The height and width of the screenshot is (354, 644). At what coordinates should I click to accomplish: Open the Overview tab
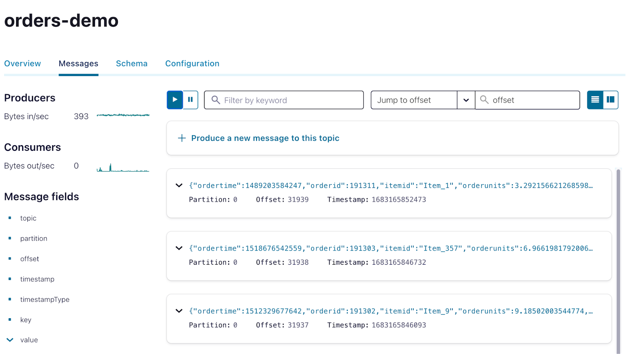(x=23, y=64)
